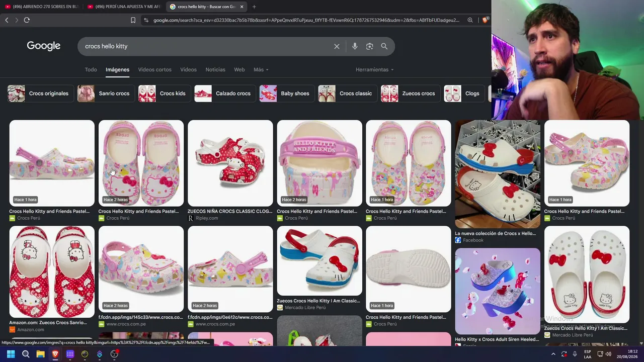The height and width of the screenshot is (362, 644).
Task: Switch to the first YouTube tab ABRIENDO 270 SOBRES
Action: click(x=41, y=7)
